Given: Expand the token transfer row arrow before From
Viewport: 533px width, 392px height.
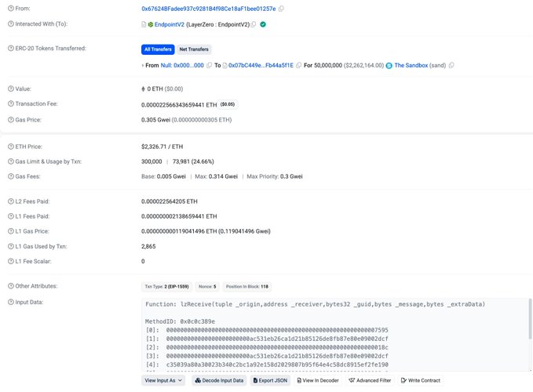Looking at the screenshot, I should [142, 66].
